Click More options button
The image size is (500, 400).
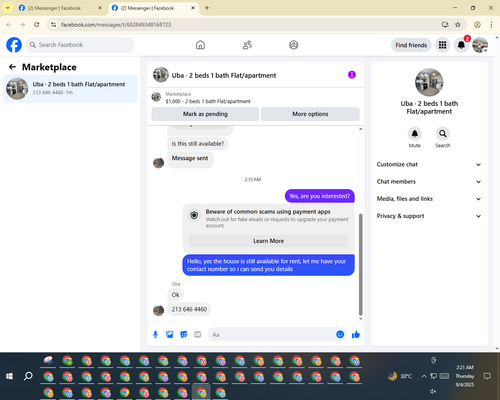[x=310, y=114]
